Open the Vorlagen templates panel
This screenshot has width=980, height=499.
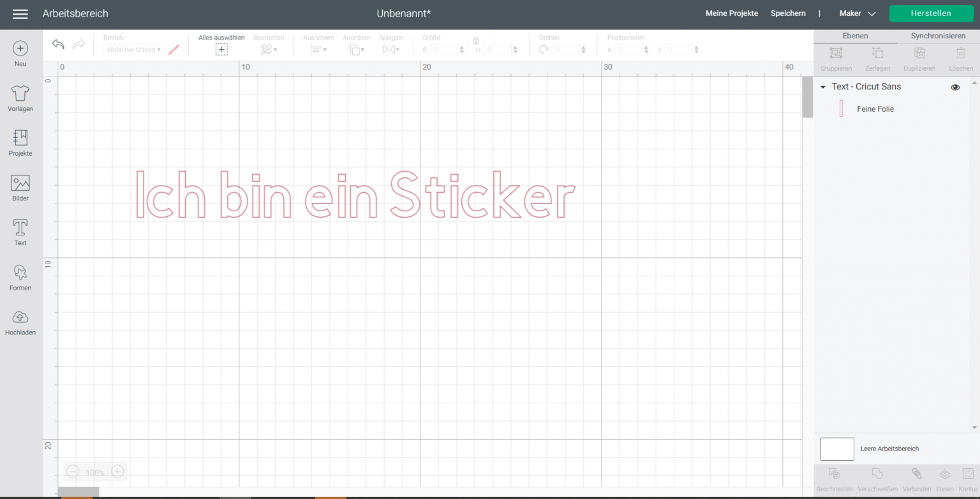click(x=20, y=97)
